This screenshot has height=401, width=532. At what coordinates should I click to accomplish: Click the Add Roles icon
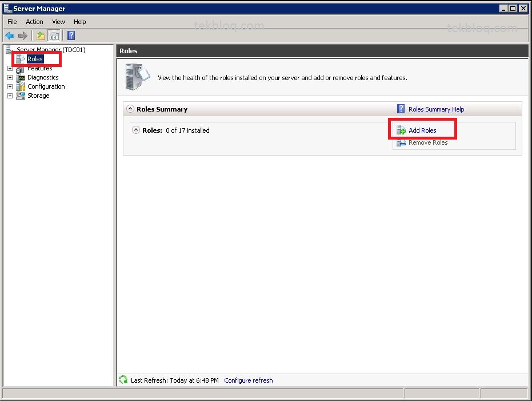click(401, 130)
